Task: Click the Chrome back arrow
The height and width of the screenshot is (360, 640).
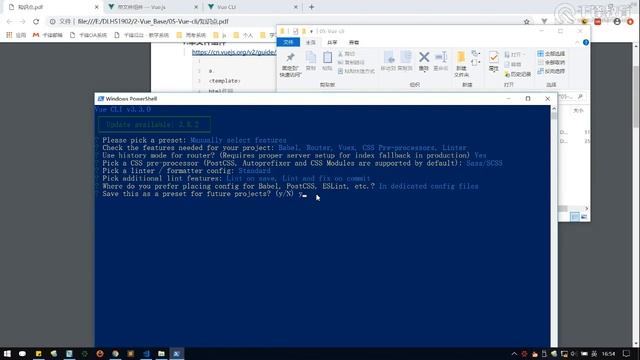Action: pyautogui.click(x=9, y=21)
